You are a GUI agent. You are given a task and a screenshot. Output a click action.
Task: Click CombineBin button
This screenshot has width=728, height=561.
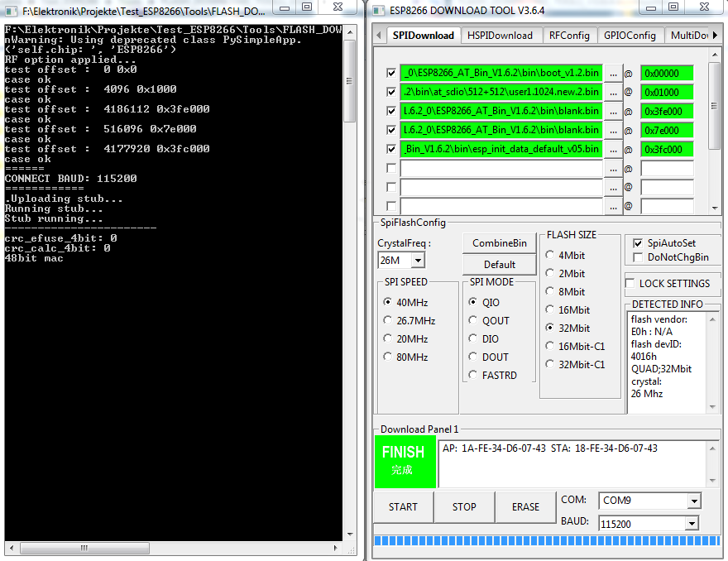pyautogui.click(x=500, y=243)
